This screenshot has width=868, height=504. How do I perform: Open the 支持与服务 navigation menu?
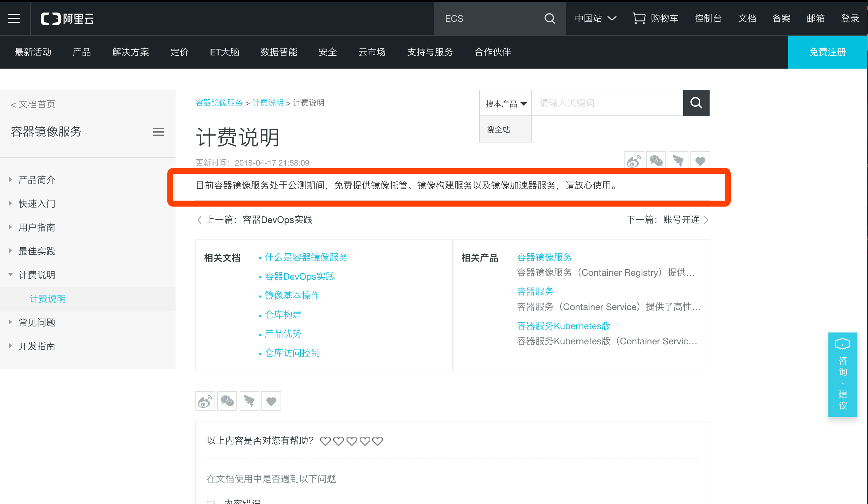[429, 52]
